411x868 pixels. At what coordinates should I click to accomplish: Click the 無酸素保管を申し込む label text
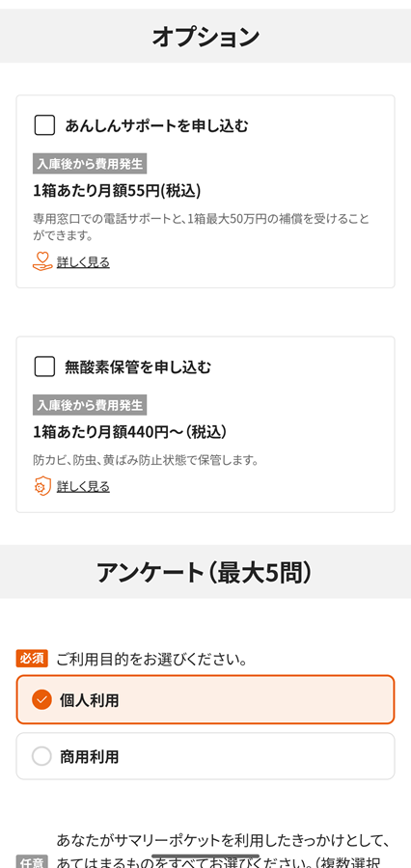click(x=138, y=367)
